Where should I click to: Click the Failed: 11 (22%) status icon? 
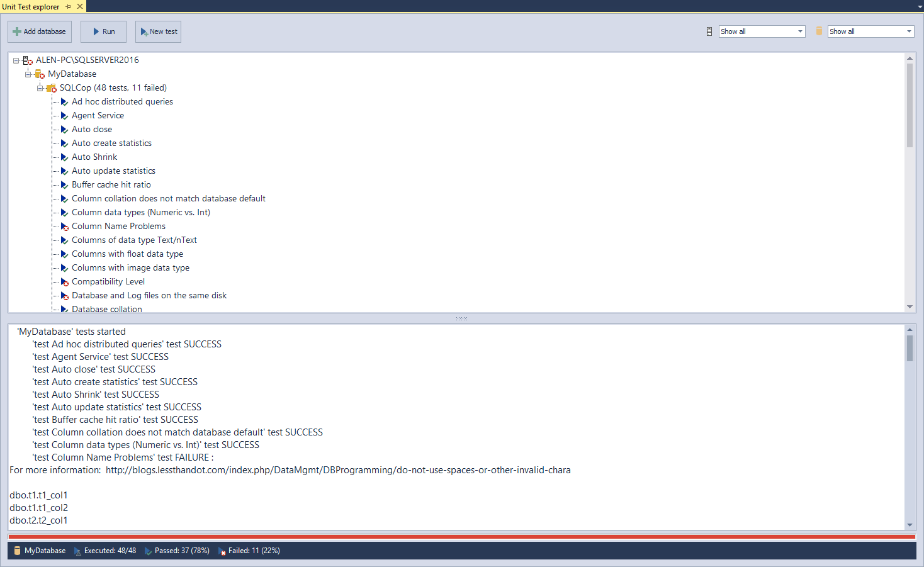pos(222,551)
